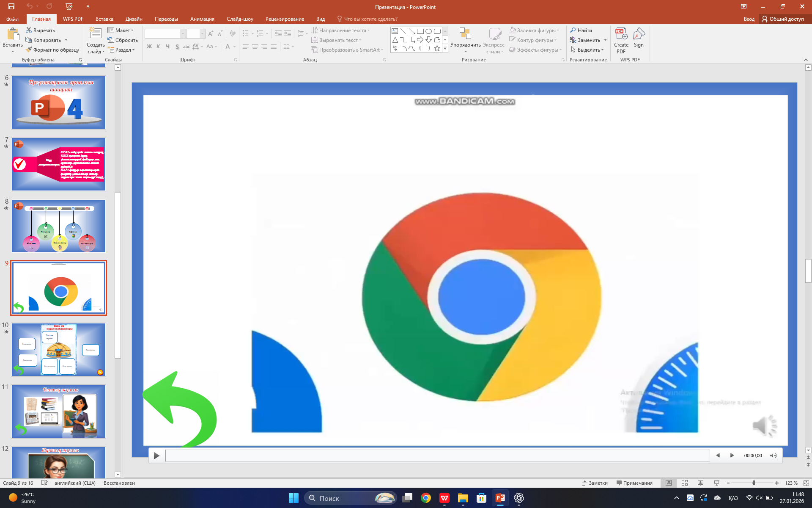Toggle Italic (К) formatting
The image size is (812, 508).
158,47
